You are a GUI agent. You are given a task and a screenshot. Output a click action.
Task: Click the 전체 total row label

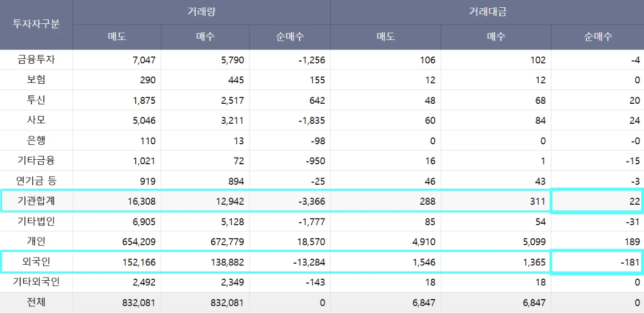coord(36,302)
